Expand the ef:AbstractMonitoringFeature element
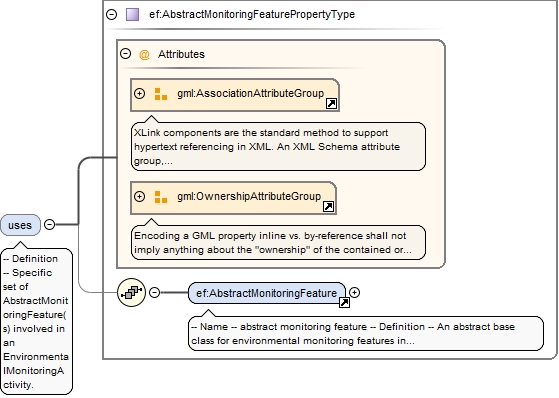The height and width of the screenshot is (398, 559). pyautogui.click(x=354, y=292)
